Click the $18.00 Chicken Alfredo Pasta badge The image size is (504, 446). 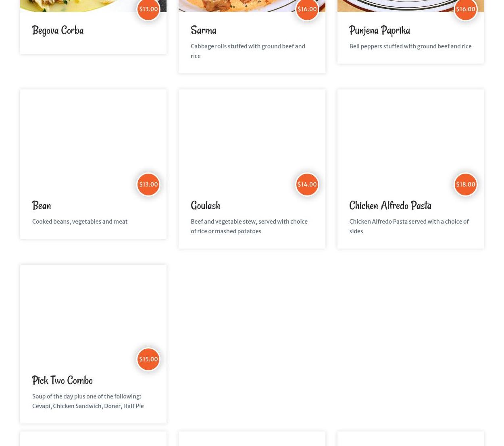point(465,185)
